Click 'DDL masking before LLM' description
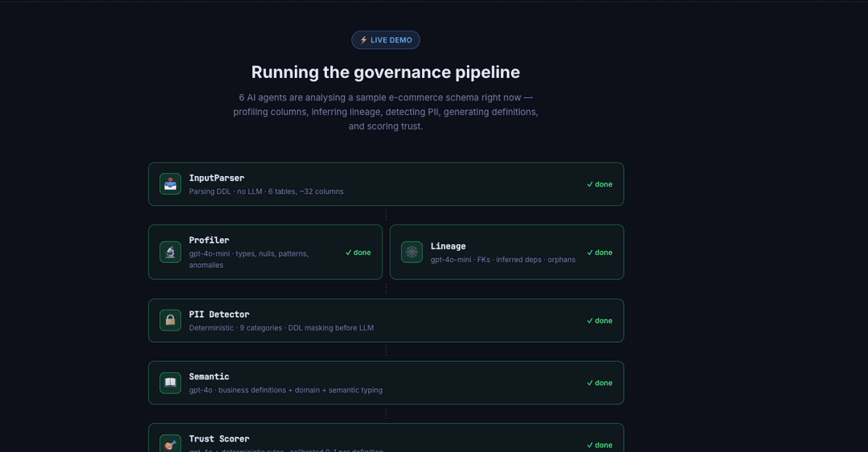 pos(281,328)
